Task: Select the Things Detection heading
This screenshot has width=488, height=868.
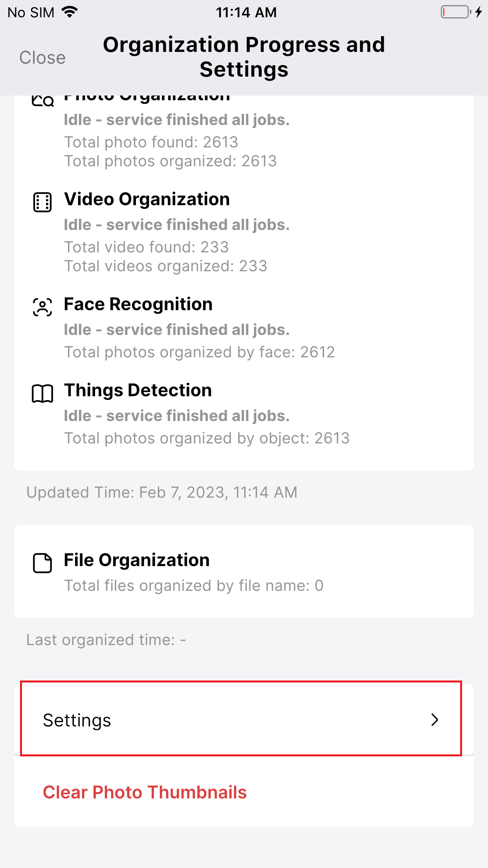Action: 138,390
